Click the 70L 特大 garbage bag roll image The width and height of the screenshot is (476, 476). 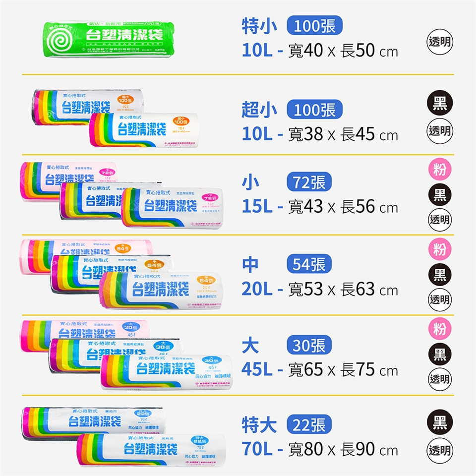click(149, 449)
